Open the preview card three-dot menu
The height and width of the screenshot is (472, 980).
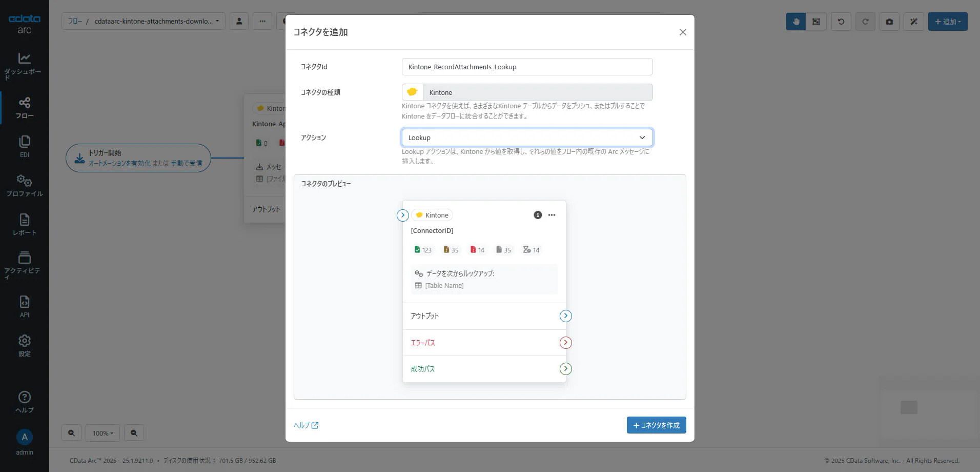pos(552,215)
